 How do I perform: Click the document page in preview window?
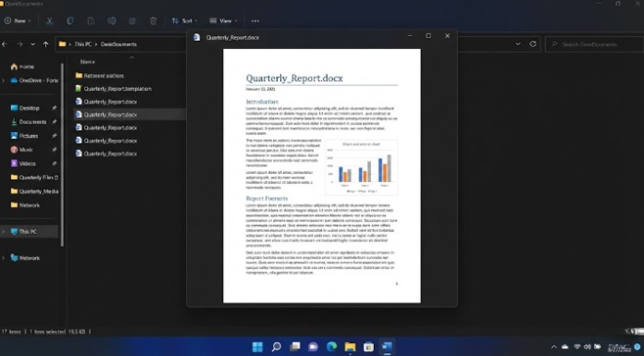[322, 176]
